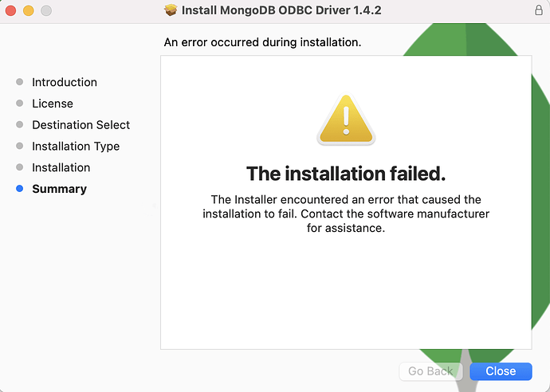Screen dimensions: 550x392
Task: Go to the Destination Select step
Action: [x=81, y=125]
